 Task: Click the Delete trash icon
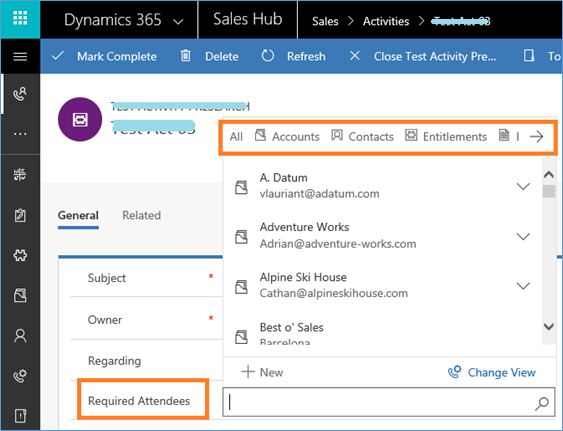click(x=185, y=56)
